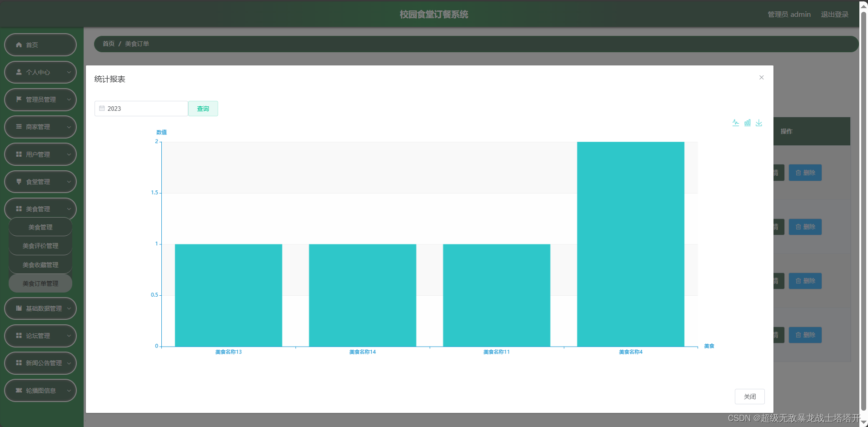Open the 2023 year picker field
Screen dimensions: 868x427
[x=141, y=109]
